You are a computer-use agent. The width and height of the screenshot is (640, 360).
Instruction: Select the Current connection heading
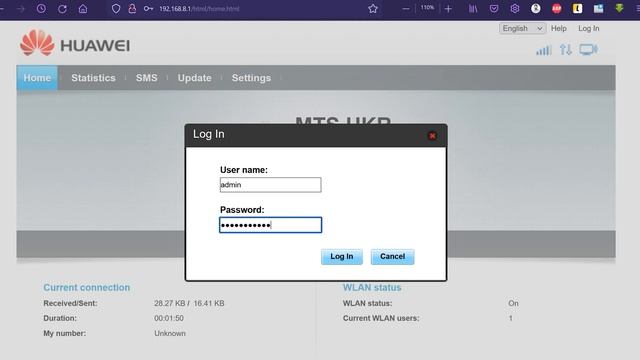(x=87, y=287)
